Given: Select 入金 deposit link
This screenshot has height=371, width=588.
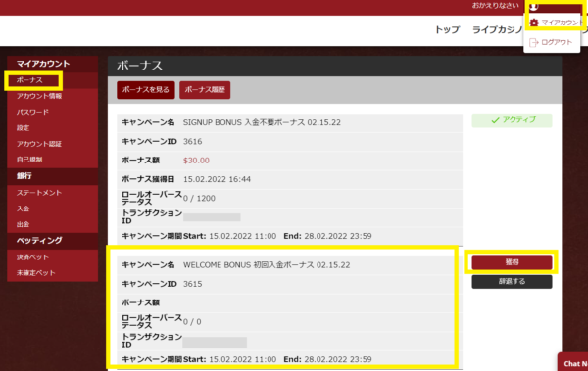Looking at the screenshot, I should [x=23, y=209].
